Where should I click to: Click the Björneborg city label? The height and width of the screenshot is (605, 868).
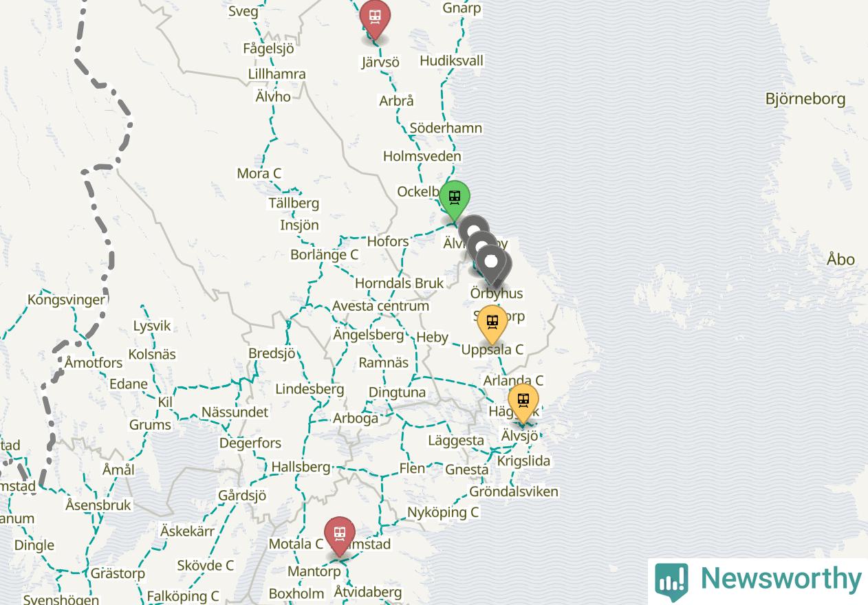tap(805, 99)
